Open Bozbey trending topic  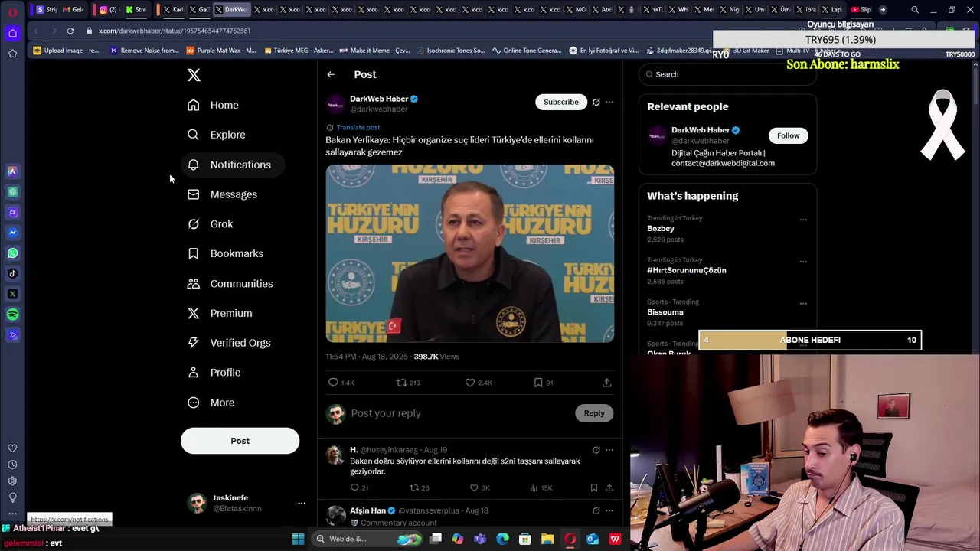(661, 229)
